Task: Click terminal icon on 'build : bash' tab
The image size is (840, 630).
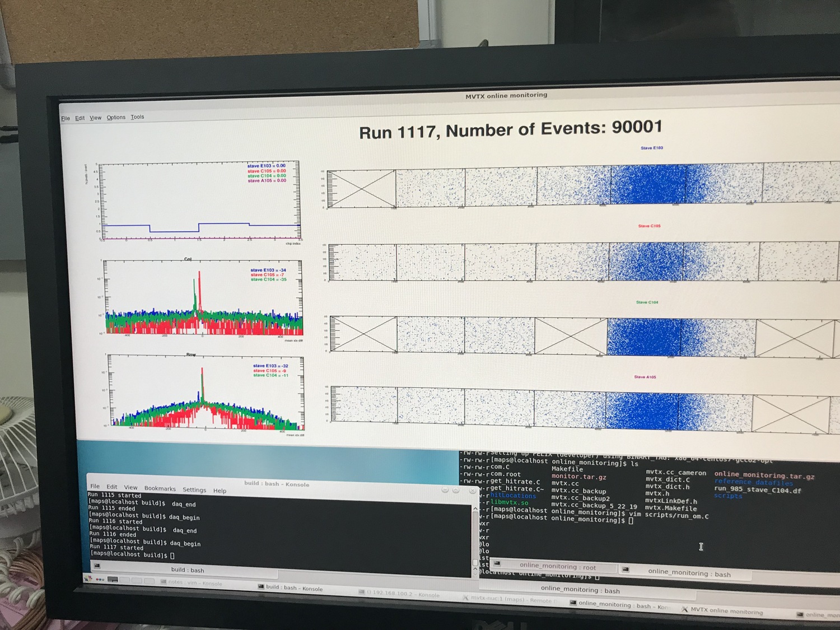Action: (97, 566)
